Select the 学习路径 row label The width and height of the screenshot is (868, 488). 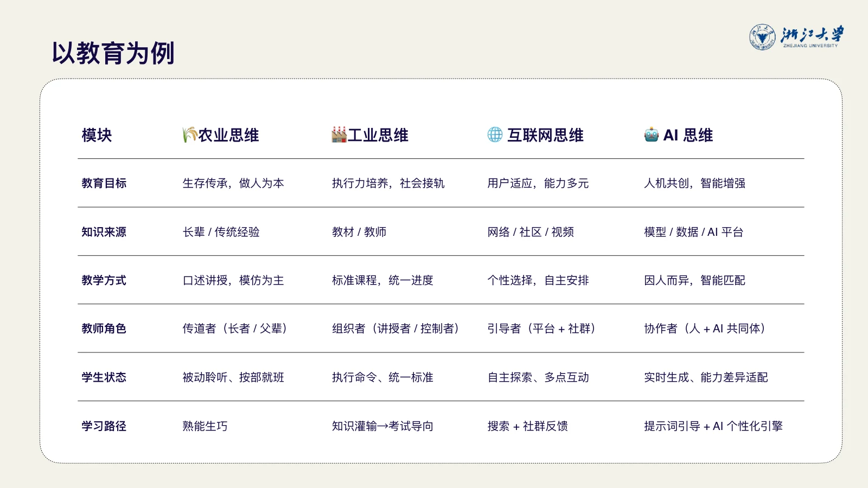tap(104, 426)
